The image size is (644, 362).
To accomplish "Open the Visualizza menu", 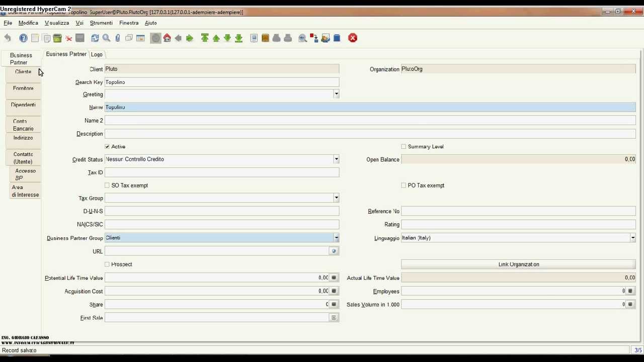I will [57, 23].
